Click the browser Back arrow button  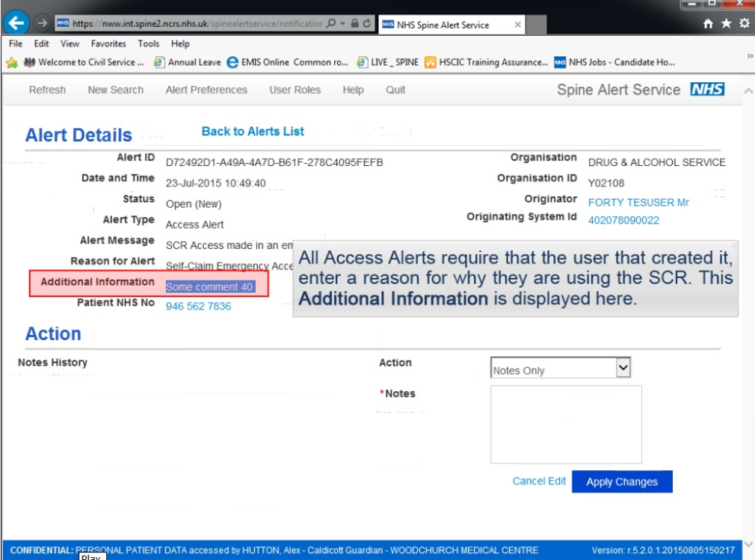(16, 22)
